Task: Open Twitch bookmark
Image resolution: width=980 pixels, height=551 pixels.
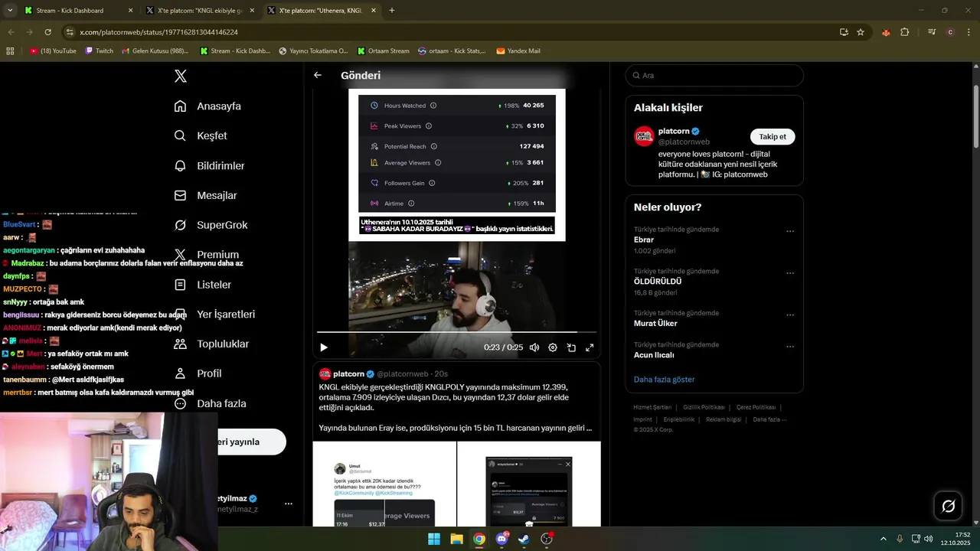Action: click(99, 51)
